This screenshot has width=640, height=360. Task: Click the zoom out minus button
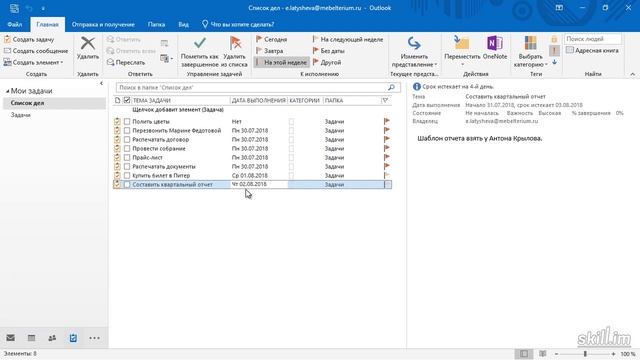click(556, 354)
